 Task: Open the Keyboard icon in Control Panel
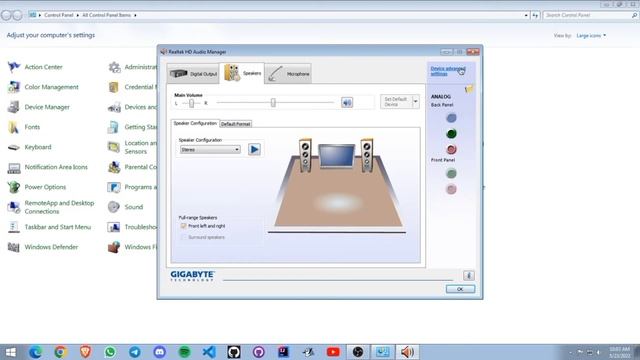point(13,147)
